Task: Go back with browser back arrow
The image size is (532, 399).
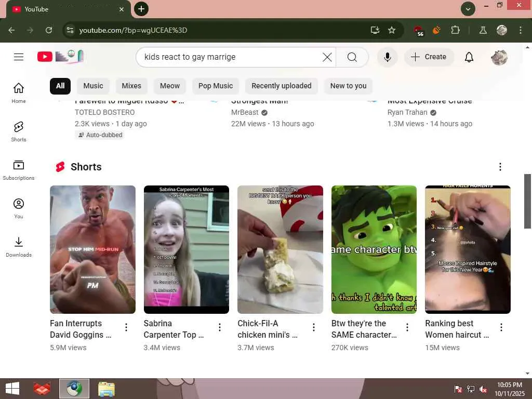Action: point(11,30)
